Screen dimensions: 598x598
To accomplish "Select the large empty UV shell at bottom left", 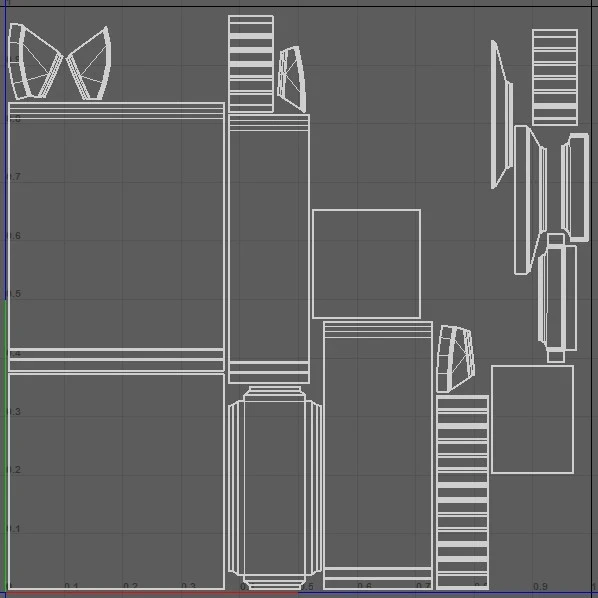I will coord(116,482).
